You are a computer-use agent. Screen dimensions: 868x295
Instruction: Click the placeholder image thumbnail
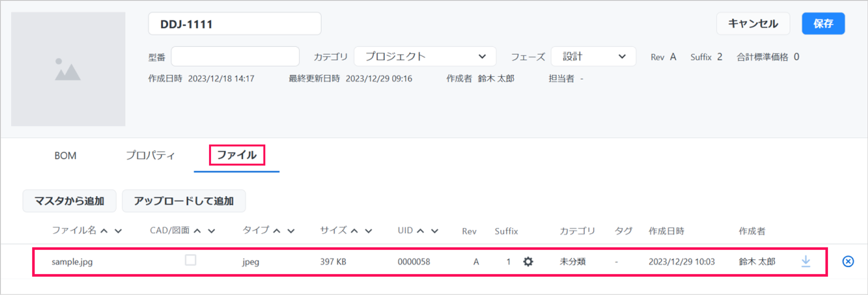click(x=68, y=69)
